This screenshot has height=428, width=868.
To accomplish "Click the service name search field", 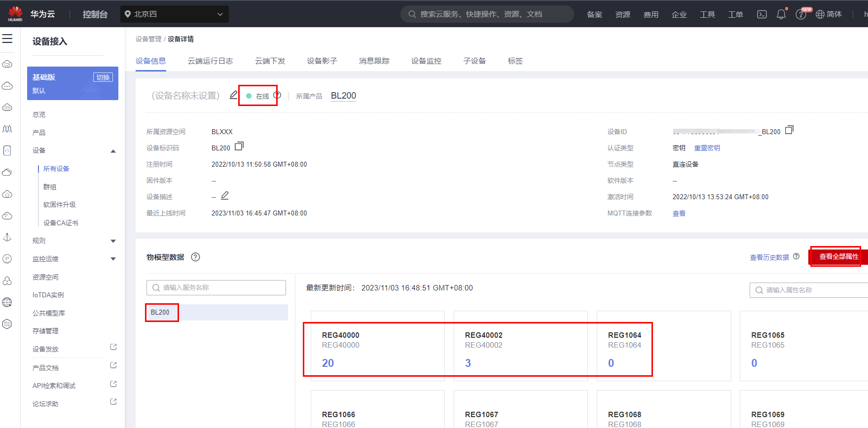I will point(216,287).
